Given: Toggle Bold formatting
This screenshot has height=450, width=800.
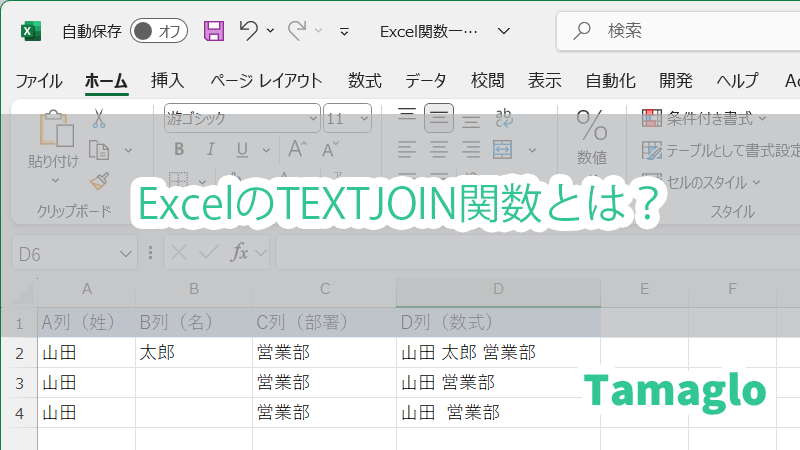Looking at the screenshot, I should coord(179,150).
